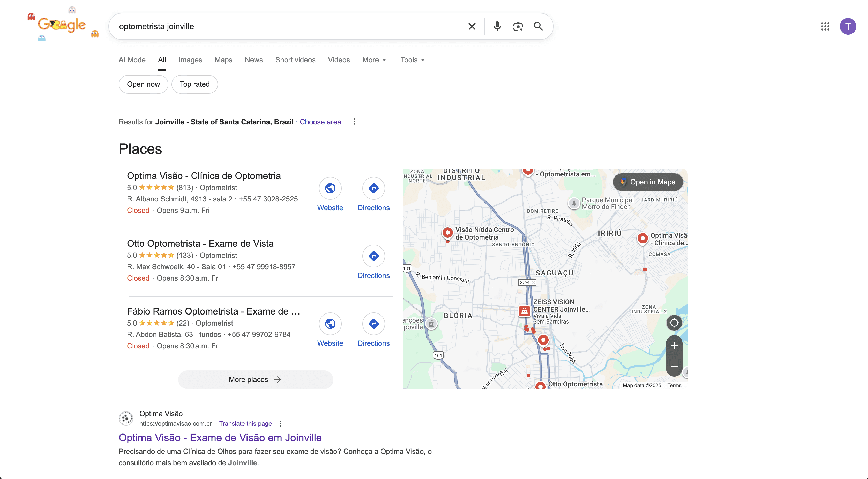The height and width of the screenshot is (479, 868).
Task: Zoom out on the map
Action: [x=674, y=366]
